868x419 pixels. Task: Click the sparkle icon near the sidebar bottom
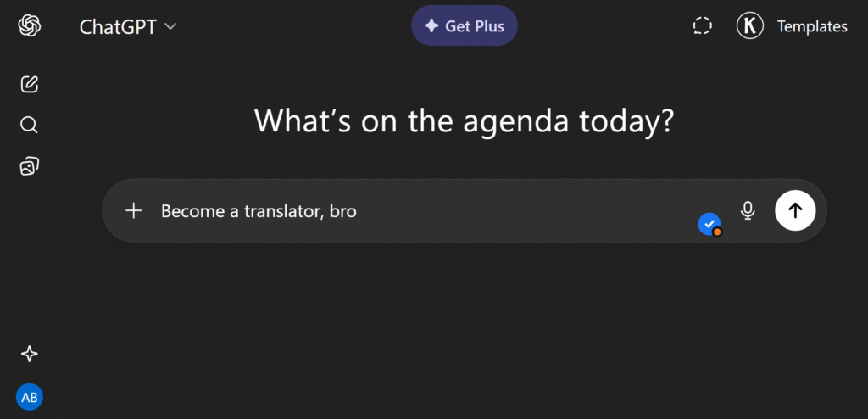(29, 354)
